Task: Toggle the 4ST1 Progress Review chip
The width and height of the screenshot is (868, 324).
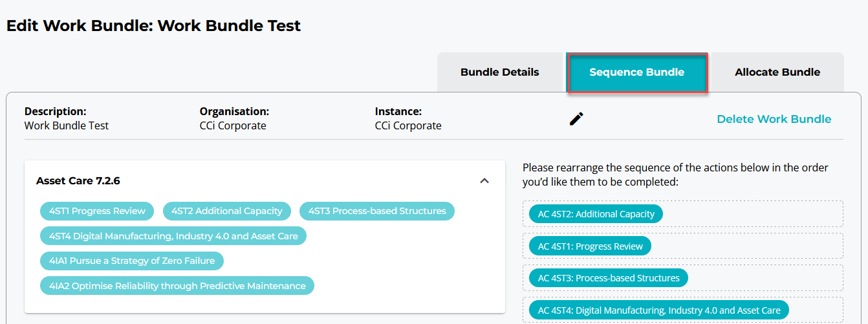Action: [x=97, y=211]
